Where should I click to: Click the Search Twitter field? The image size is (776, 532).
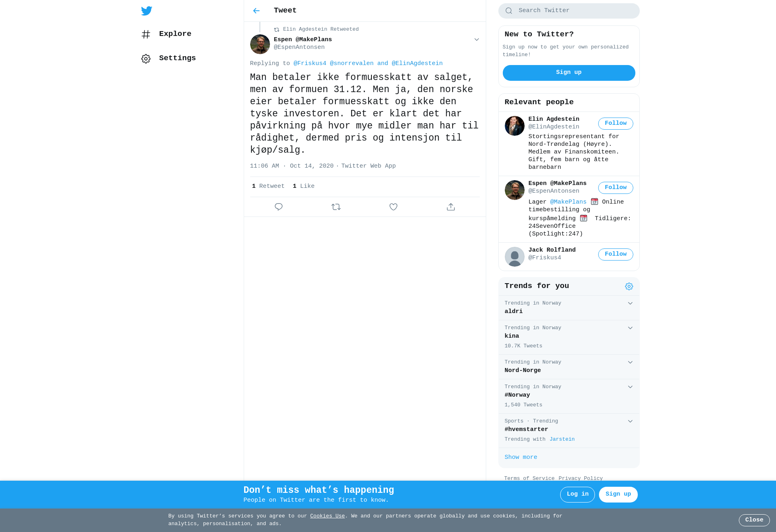569,11
